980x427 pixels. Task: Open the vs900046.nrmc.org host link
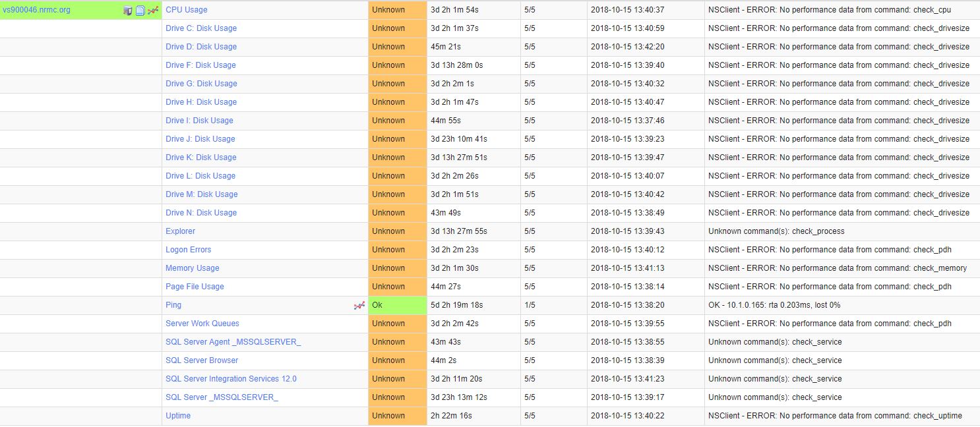(x=36, y=10)
